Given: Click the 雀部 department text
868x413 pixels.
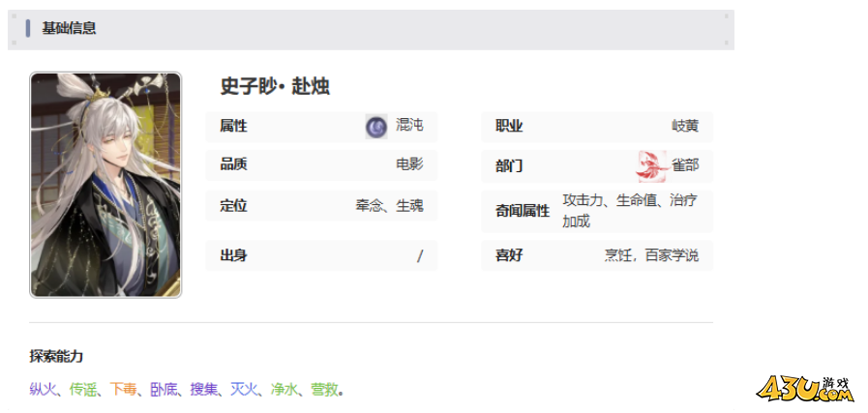Looking at the screenshot, I should tap(685, 165).
